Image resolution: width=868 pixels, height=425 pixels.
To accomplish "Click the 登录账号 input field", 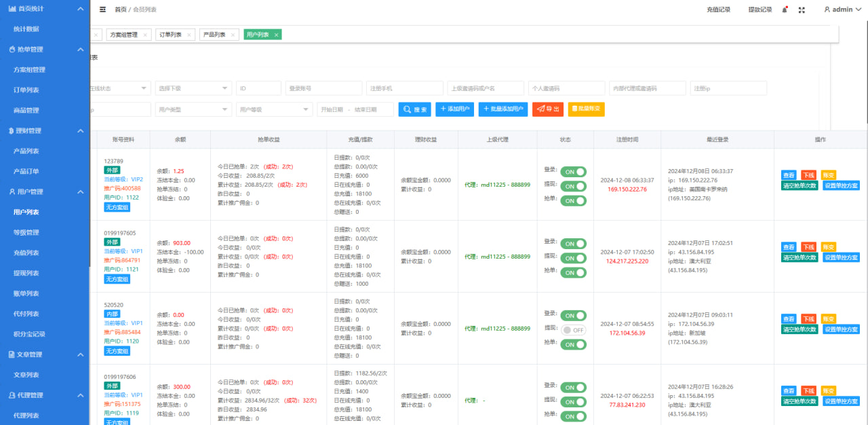I will coord(323,88).
